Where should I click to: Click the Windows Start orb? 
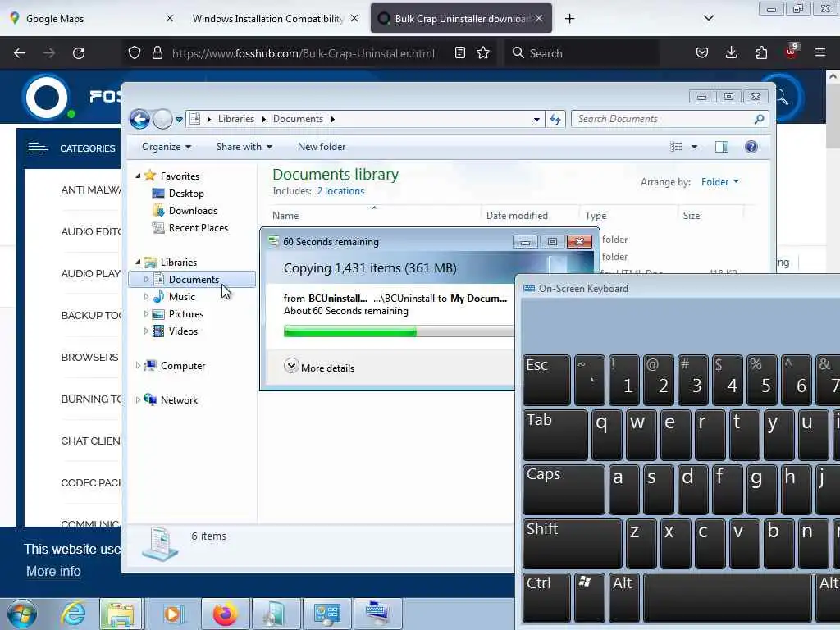point(22,614)
